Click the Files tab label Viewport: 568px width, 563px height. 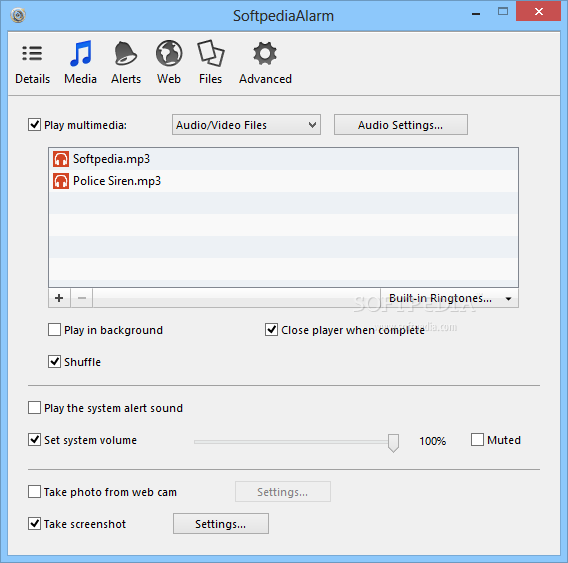click(x=210, y=79)
